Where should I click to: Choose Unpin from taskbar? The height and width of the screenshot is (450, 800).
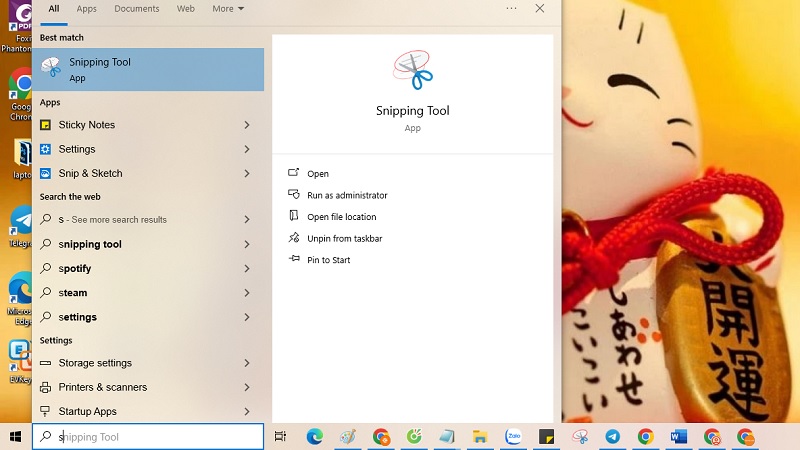pos(344,239)
